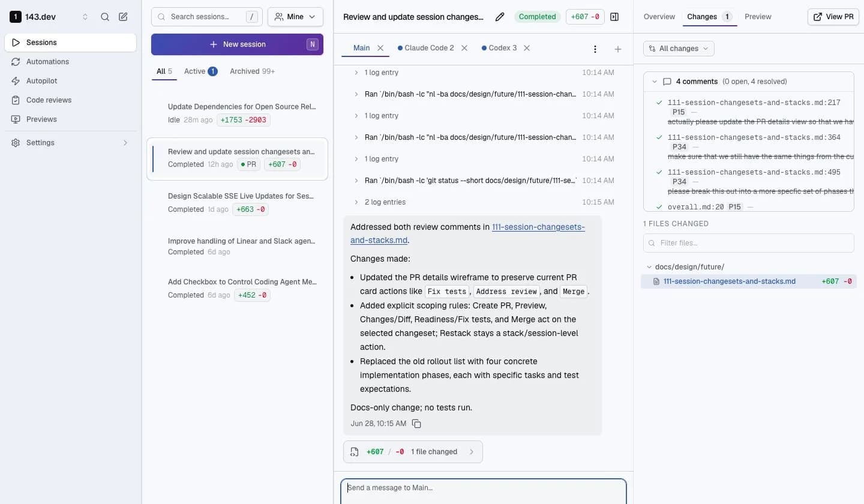
Task: Select the Archived sessions tab
Action: 252,71
